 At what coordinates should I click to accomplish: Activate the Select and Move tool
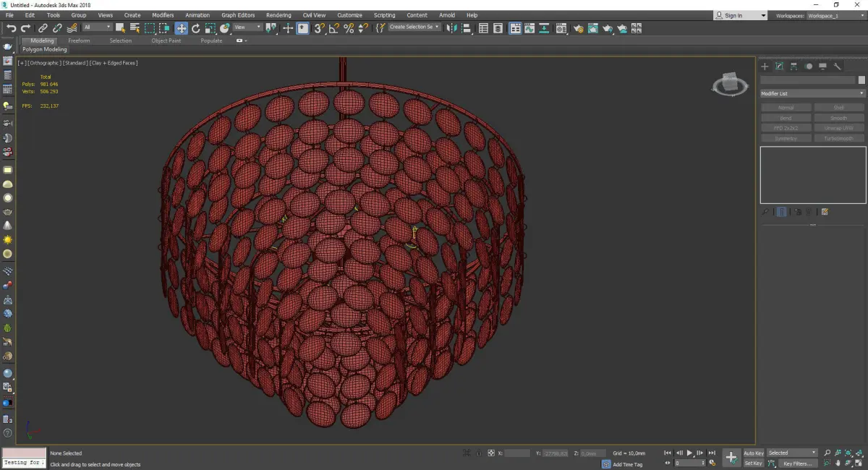pyautogui.click(x=181, y=28)
